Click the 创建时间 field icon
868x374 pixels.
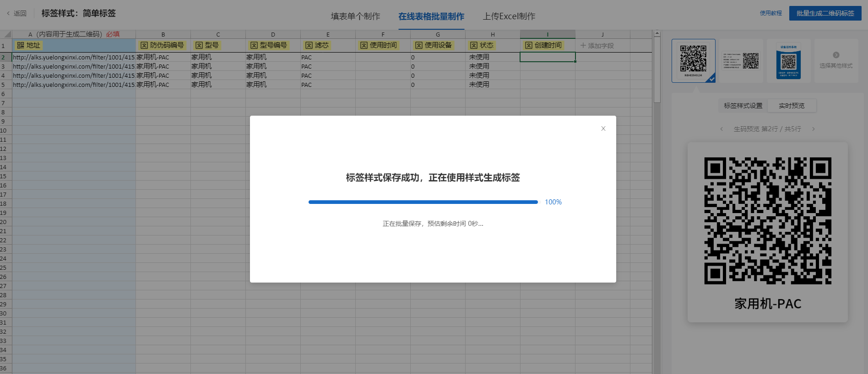tap(529, 45)
